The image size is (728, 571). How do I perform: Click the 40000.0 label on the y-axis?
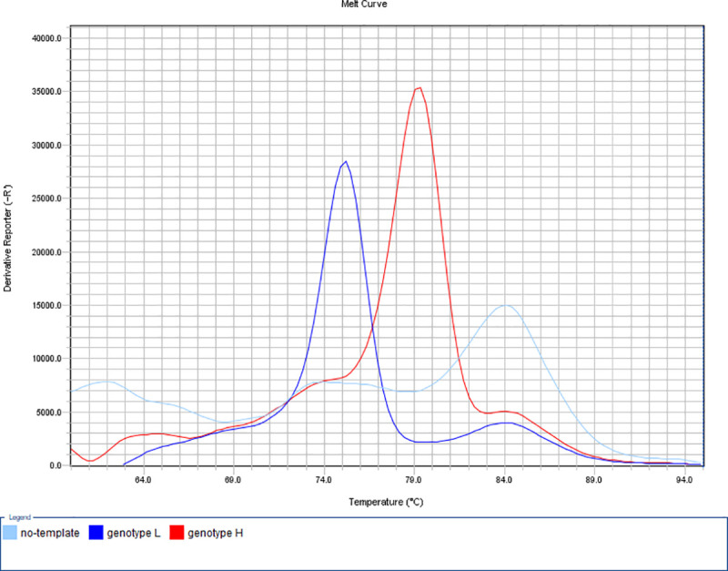[45, 39]
